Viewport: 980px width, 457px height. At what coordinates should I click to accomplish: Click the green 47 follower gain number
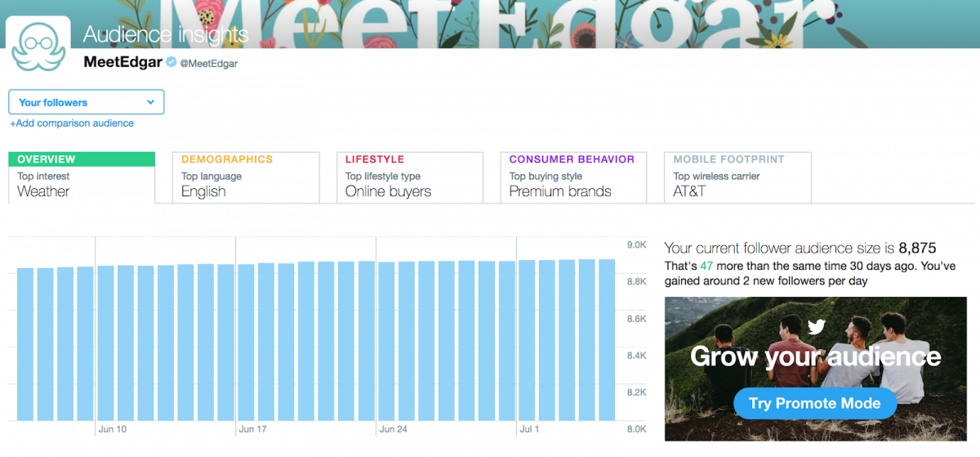click(706, 266)
